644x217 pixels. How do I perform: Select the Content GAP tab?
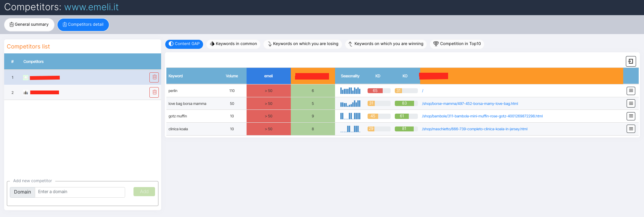click(184, 44)
